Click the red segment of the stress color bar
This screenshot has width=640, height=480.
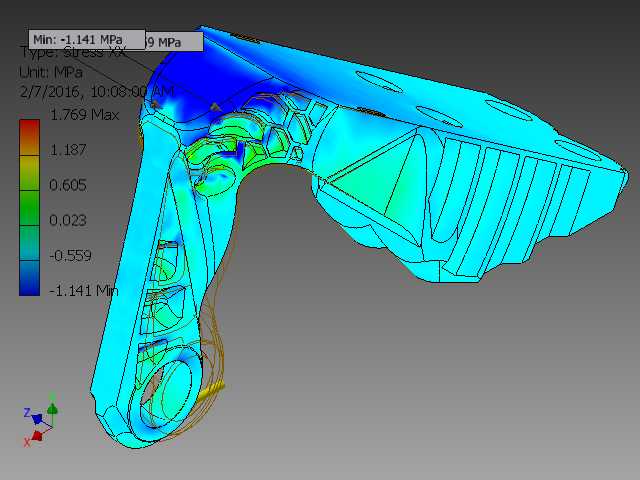click(x=29, y=137)
